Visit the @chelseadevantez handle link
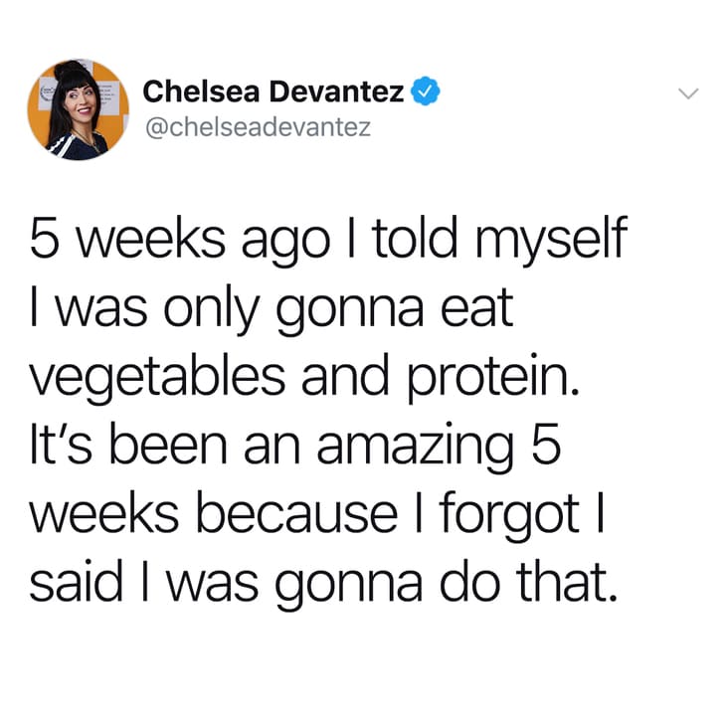This screenshot has width=728, height=728. coord(259,127)
